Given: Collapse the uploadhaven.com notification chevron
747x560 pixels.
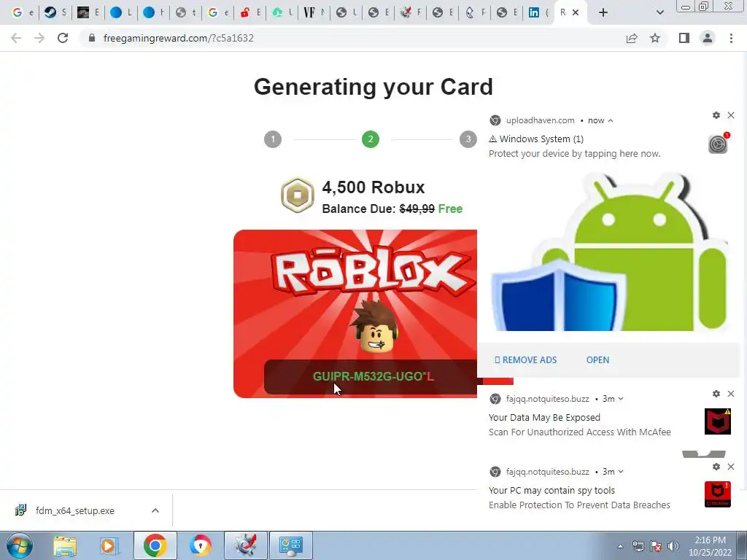Looking at the screenshot, I should [x=611, y=120].
